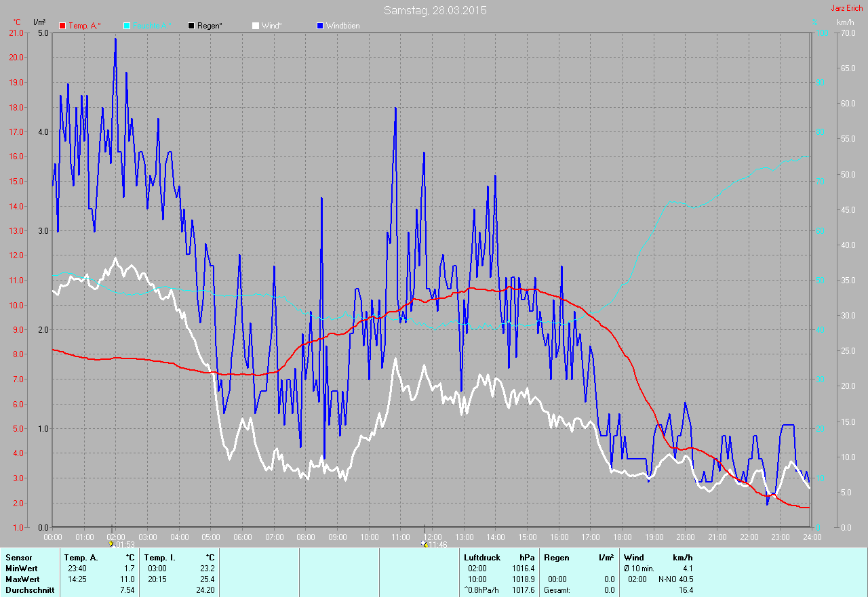Click the l/m² axis unit label at chart top
Image resolution: width=868 pixels, height=597 pixels.
[39, 22]
